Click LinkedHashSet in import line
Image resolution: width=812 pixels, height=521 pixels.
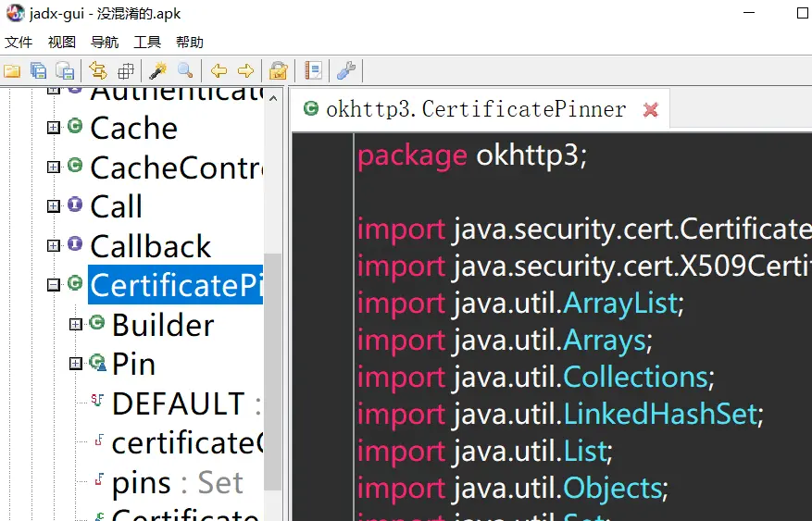[660, 414]
